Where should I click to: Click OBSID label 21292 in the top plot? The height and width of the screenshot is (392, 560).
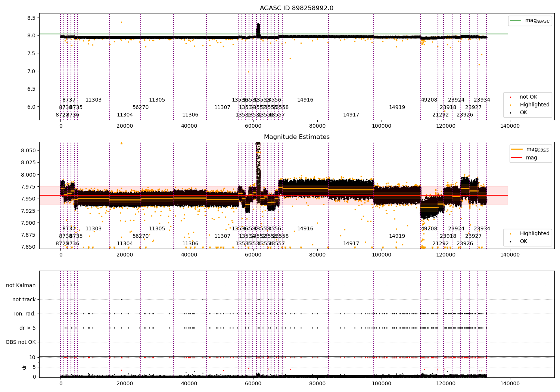[x=441, y=115]
